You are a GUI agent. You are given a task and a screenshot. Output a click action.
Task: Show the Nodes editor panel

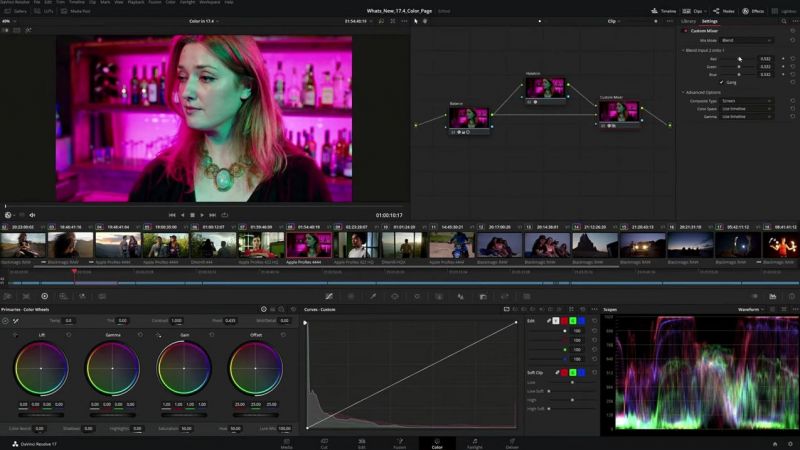[723, 11]
